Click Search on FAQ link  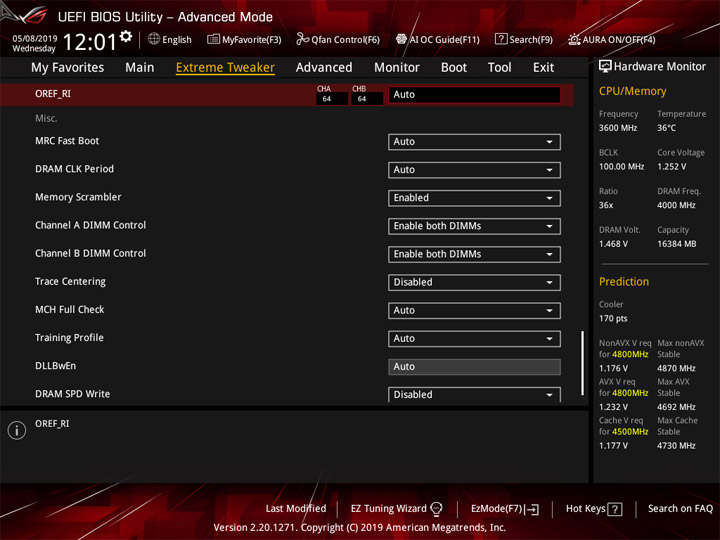tap(680, 509)
